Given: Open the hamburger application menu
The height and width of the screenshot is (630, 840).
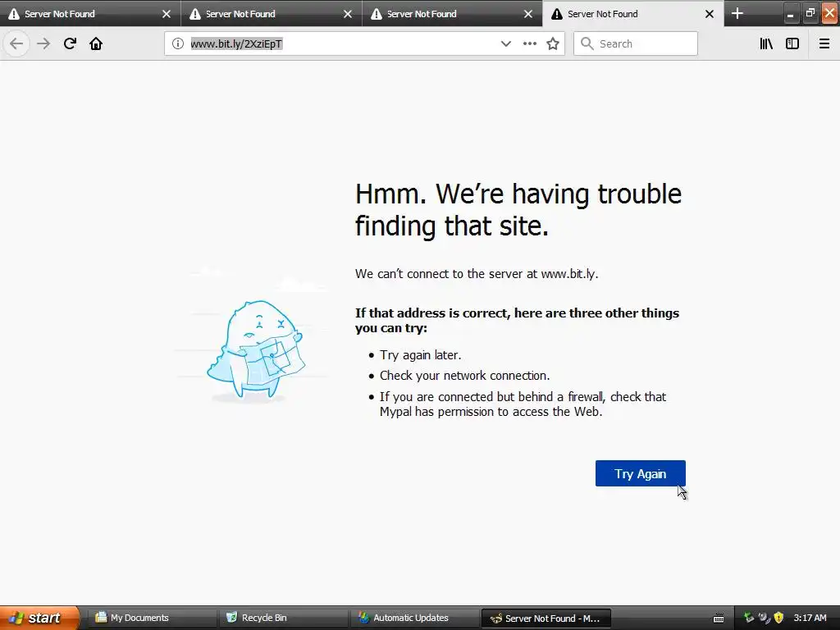Looking at the screenshot, I should 824,43.
